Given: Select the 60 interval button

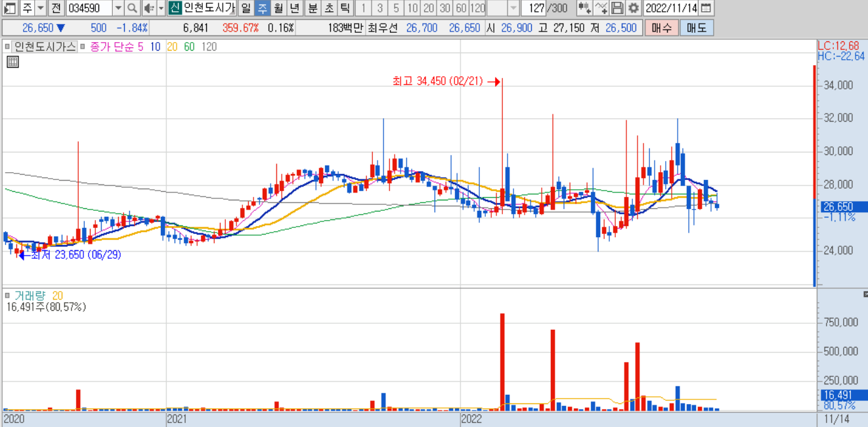Looking at the screenshot, I should tap(461, 8).
